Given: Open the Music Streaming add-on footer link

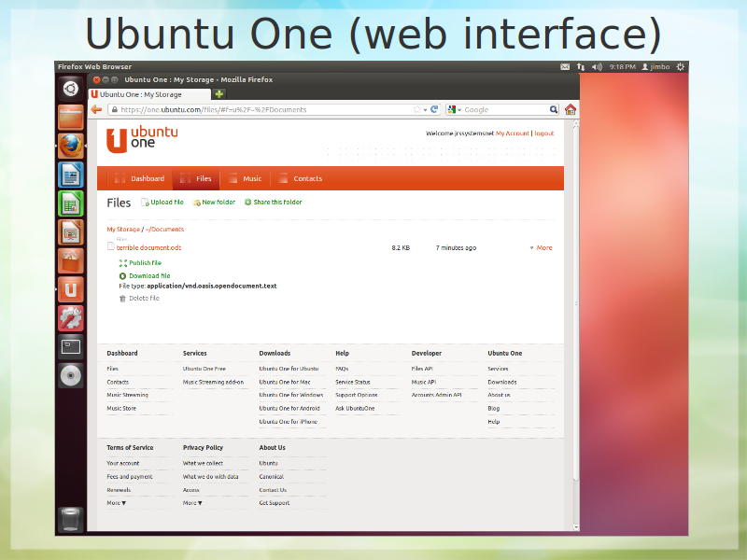Looking at the screenshot, I should [x=214, y=382].
